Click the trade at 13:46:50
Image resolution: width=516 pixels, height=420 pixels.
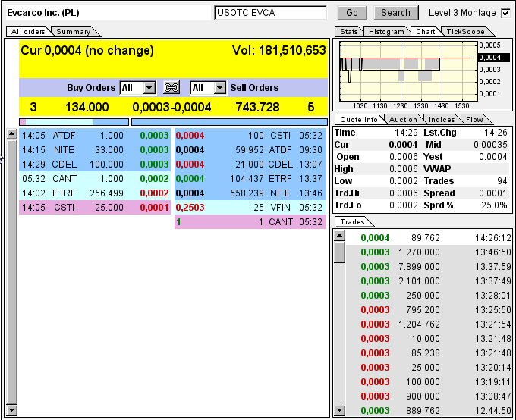[x=429, y=252]
